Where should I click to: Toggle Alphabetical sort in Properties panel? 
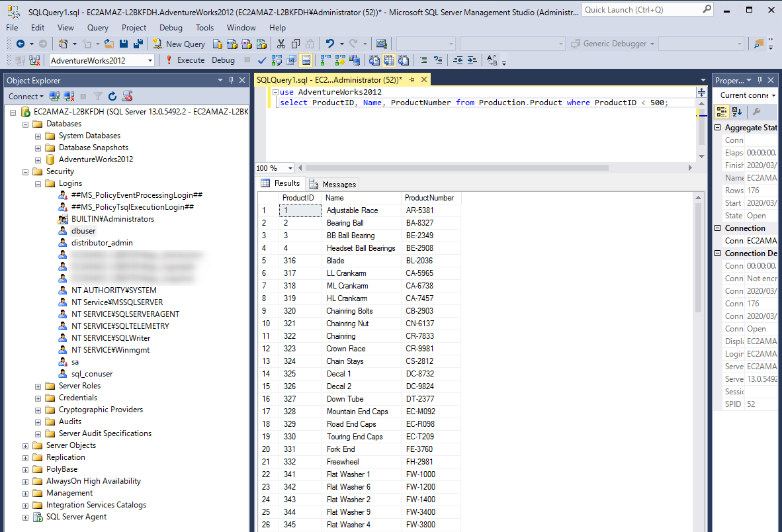(x=736, y=112)
